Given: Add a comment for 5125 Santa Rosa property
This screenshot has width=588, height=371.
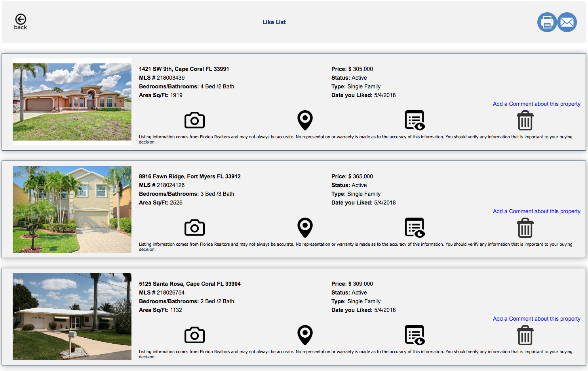Looking at the screenshot, I should tap(537, 319).
